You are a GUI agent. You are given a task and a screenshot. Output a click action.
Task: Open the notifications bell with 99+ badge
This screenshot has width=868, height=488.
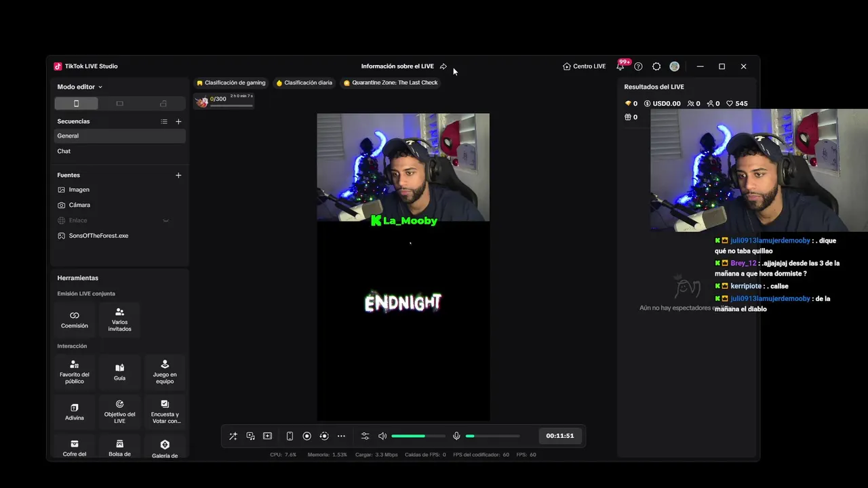(620, 66)
